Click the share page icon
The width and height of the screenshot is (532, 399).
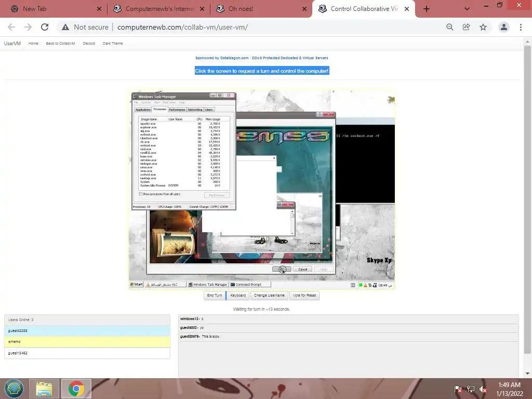467,27
